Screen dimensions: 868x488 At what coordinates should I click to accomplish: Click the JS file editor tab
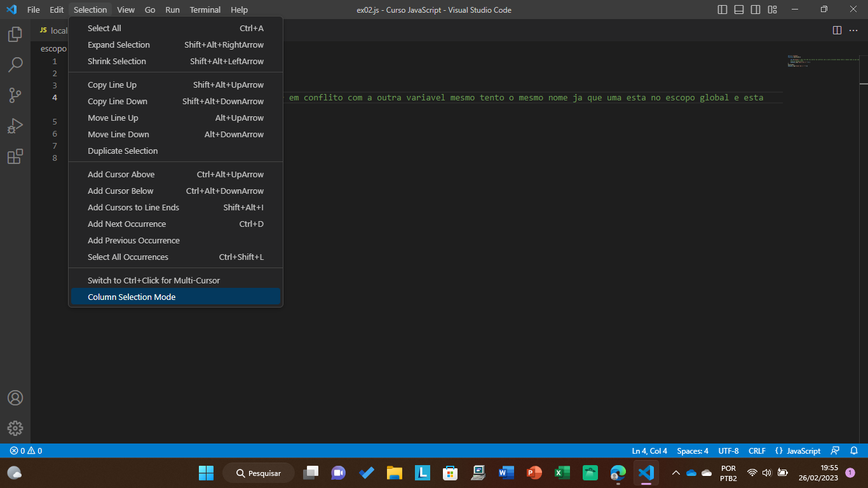click(52, 30)
